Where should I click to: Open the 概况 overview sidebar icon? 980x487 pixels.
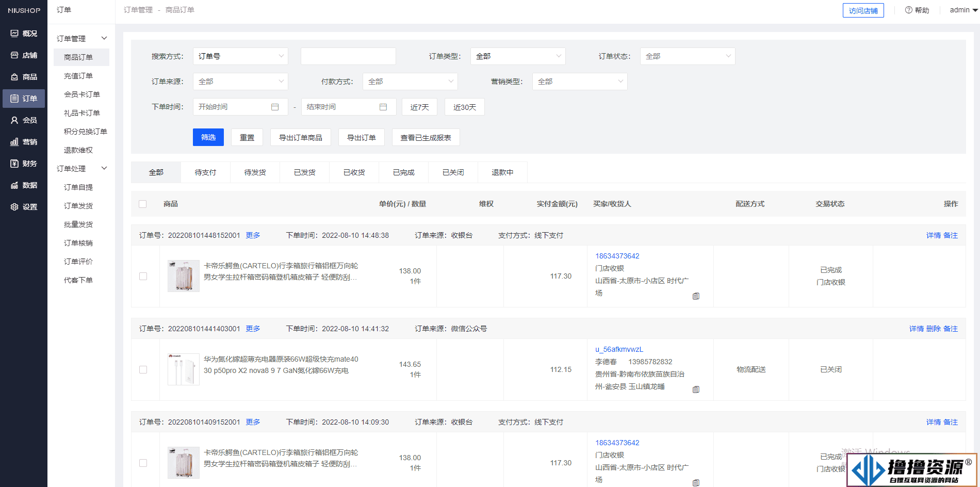(14, 34)
